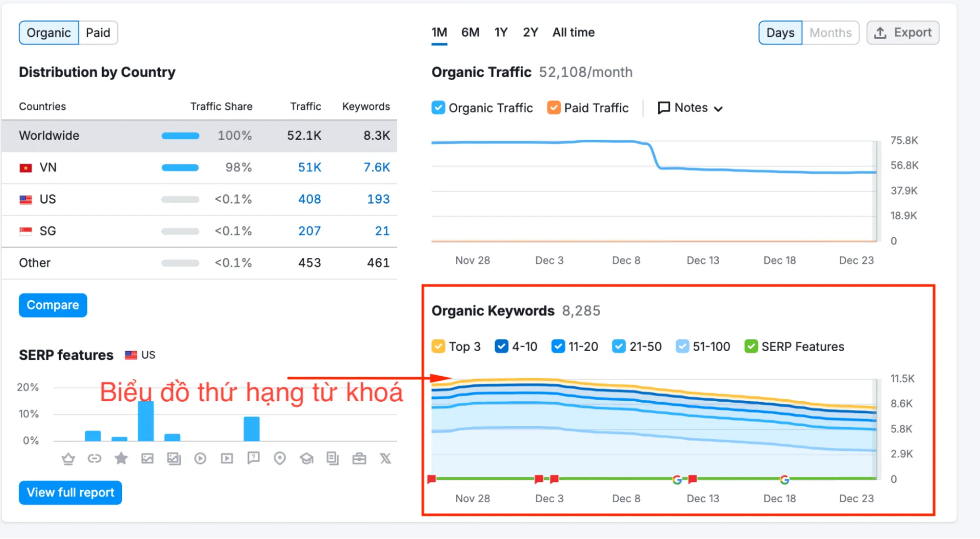The image size is (980, 539).
Task: Click the featured snippet crown icon
Action: coord(69,458)
